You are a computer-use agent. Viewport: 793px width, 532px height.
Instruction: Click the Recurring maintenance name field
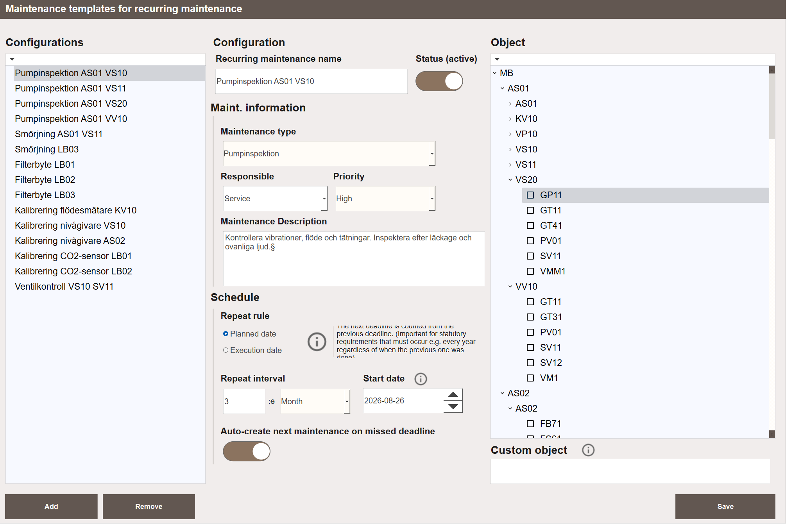311,81
